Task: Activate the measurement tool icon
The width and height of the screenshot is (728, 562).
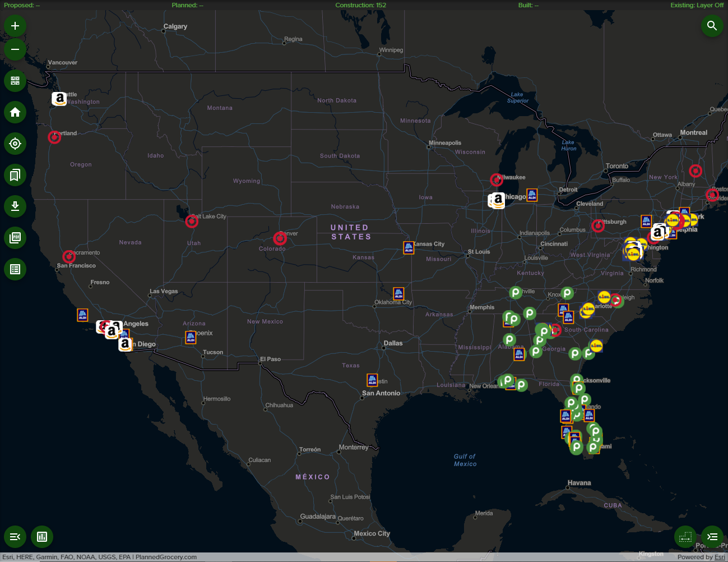Action: click(x=685, y=537)
